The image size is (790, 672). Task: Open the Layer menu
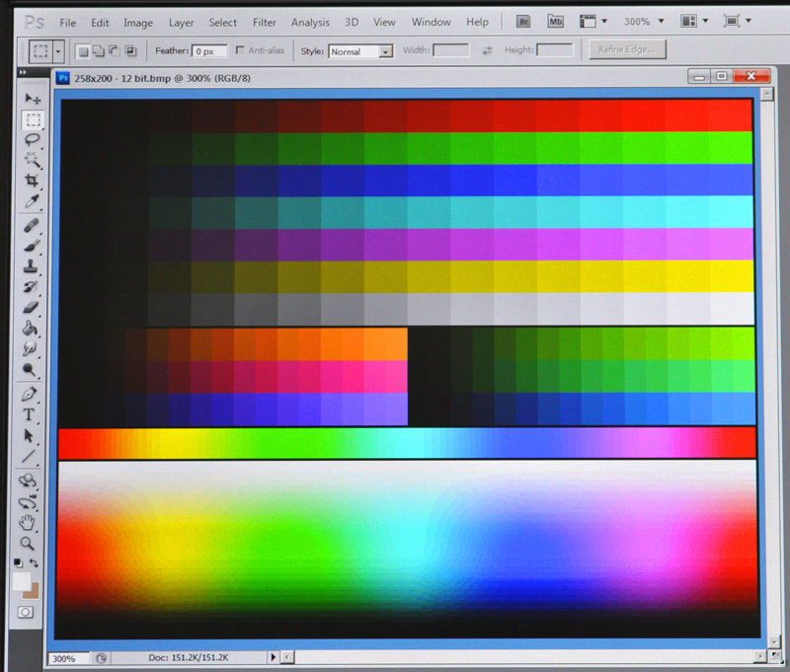coord(182,22)
